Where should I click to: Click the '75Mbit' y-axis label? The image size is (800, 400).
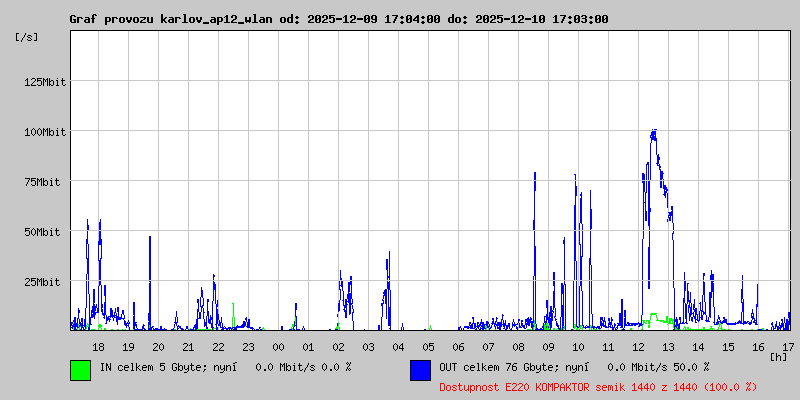click(42, 182)
